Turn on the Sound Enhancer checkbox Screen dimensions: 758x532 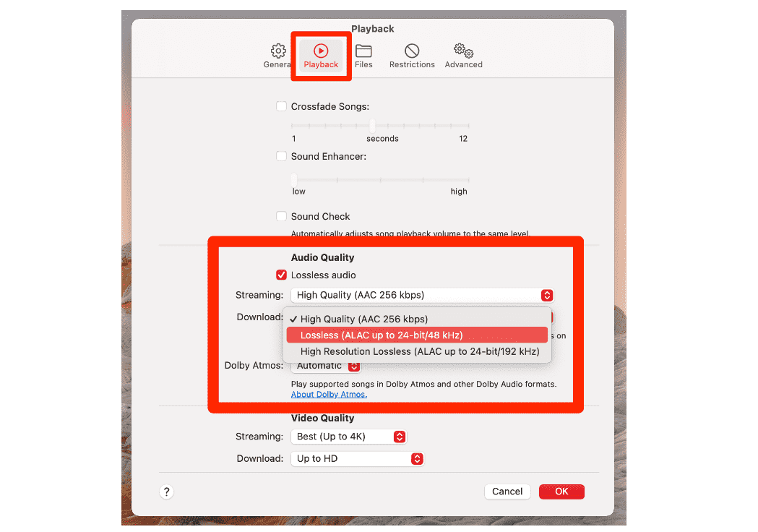pyautogui.click(x=281, y=156)
